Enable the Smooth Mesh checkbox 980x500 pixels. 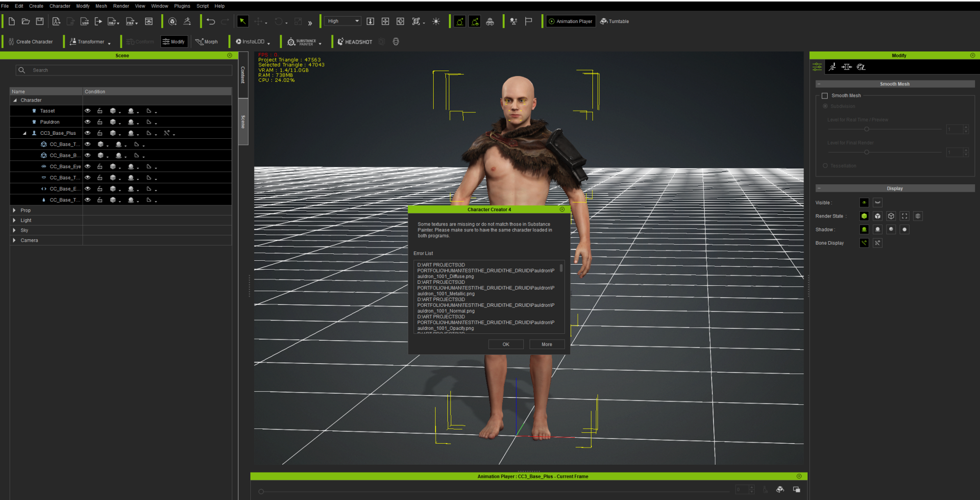(825, 96)
